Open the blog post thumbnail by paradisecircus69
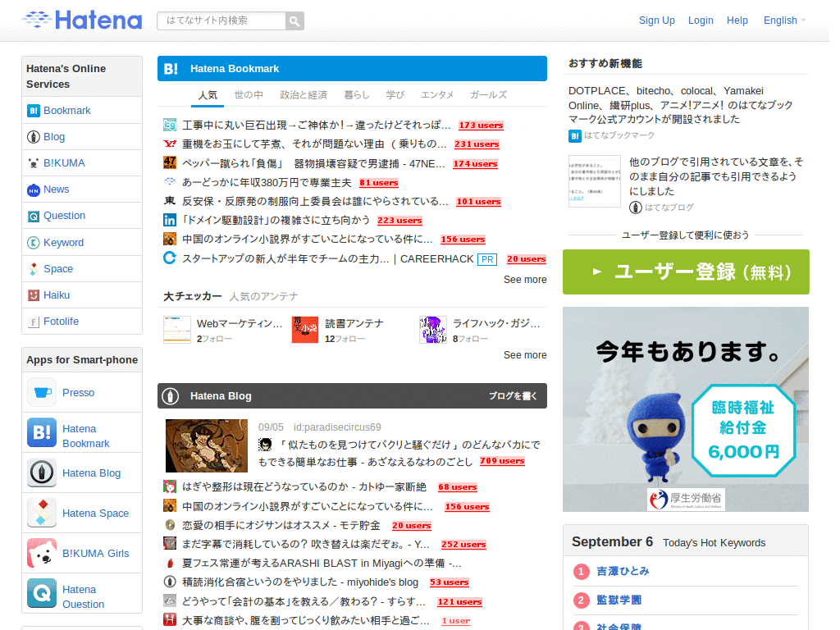The width and height of the screenshot is (840, 630). point(207,445)
